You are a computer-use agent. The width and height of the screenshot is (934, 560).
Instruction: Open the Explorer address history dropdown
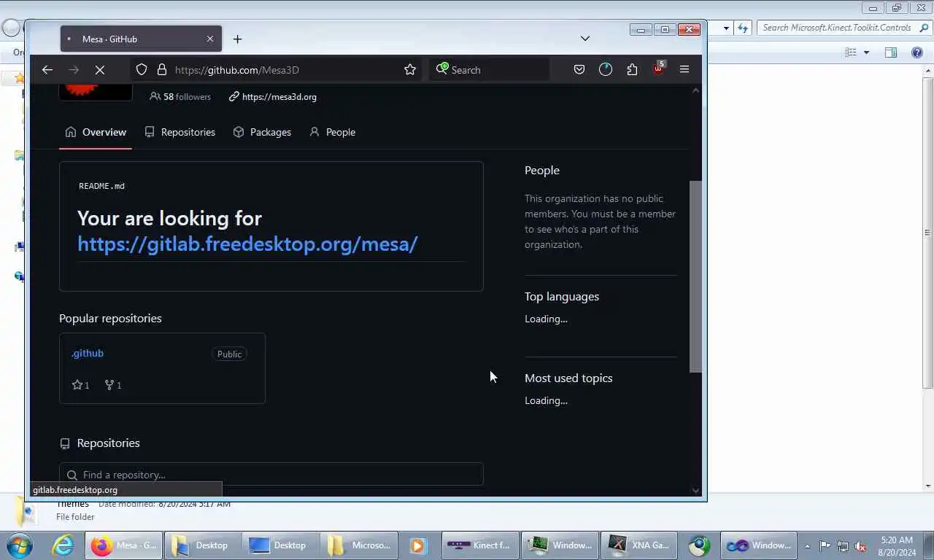pos(726,28)
